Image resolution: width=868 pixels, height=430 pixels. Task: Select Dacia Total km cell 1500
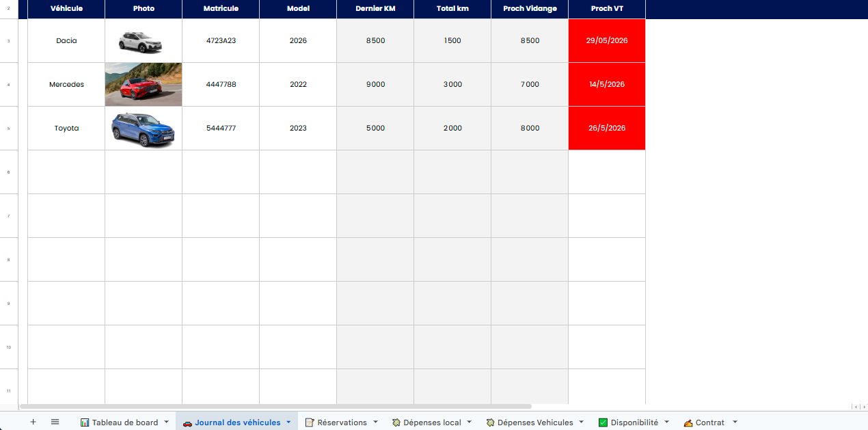(452, 41)
